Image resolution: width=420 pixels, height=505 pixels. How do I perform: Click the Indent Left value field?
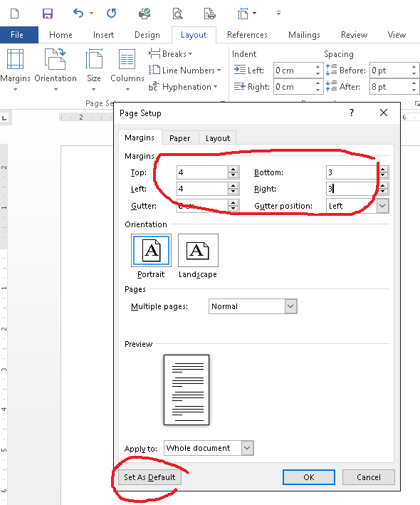[x=293, y=71]
